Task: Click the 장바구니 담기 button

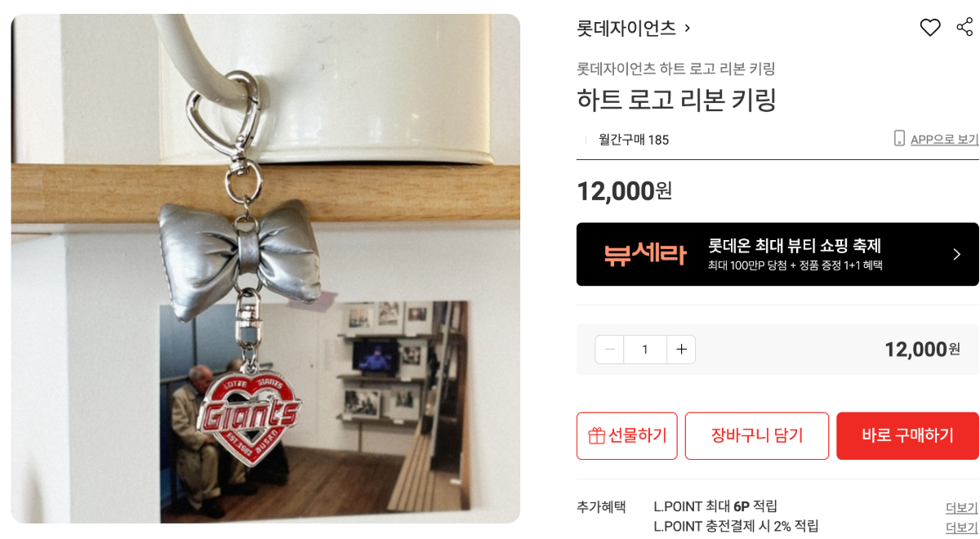Action: 757,436
